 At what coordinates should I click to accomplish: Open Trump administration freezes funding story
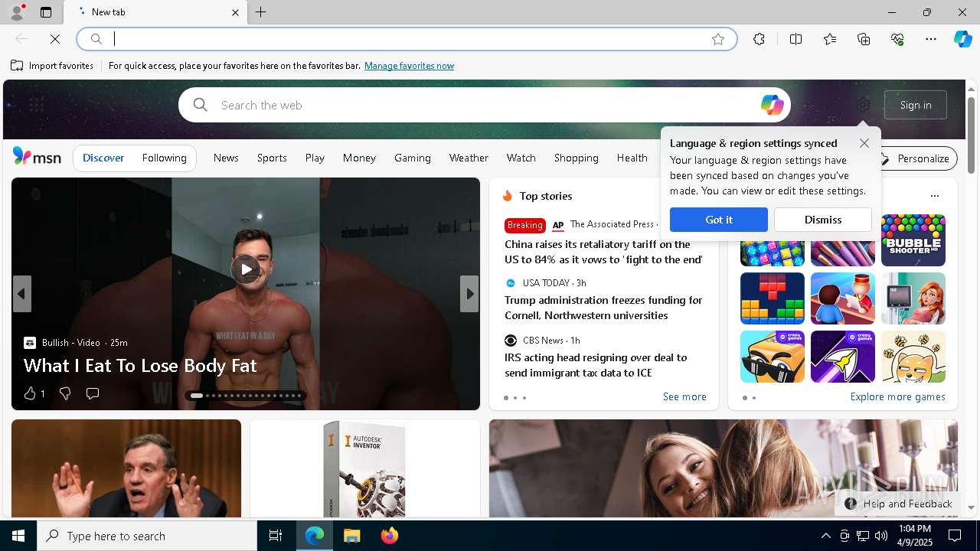[x=603, y=308]
